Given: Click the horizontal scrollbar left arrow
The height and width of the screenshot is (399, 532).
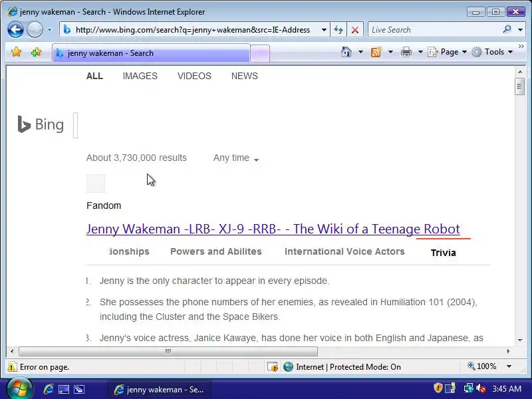Looking at the screenshot, I should pos(12,351).
